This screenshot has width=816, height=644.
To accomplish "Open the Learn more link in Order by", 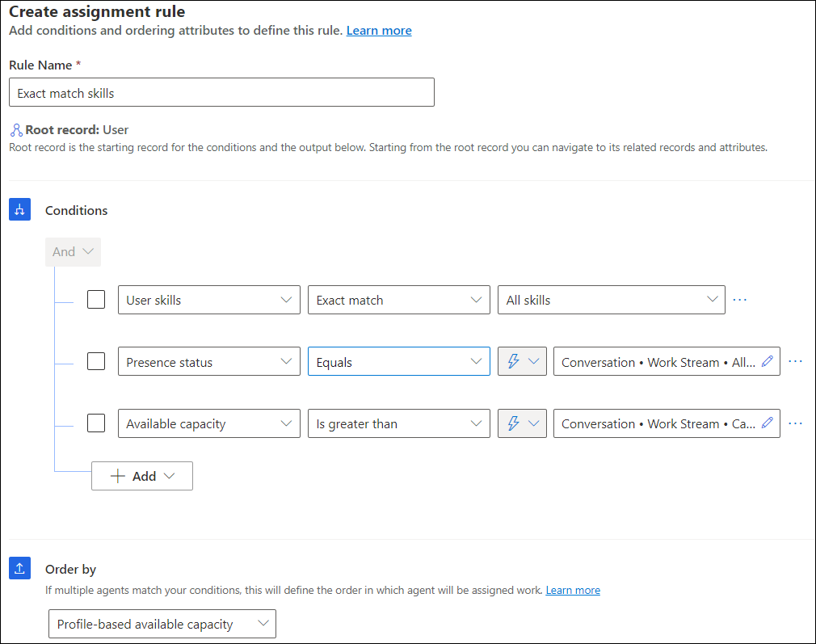I will 573,590.
